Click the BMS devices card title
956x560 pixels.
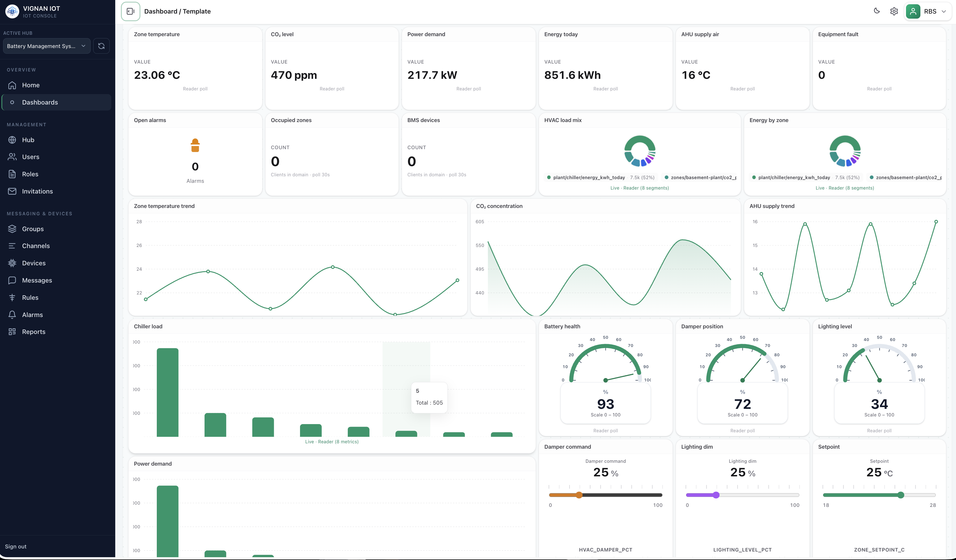pyautogui.click(x=423, y=120)
